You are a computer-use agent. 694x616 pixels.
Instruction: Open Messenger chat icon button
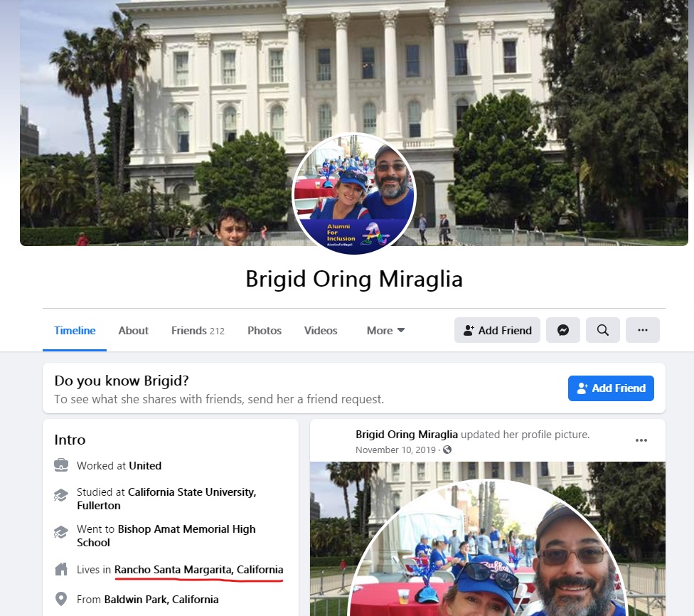point(562,330)
